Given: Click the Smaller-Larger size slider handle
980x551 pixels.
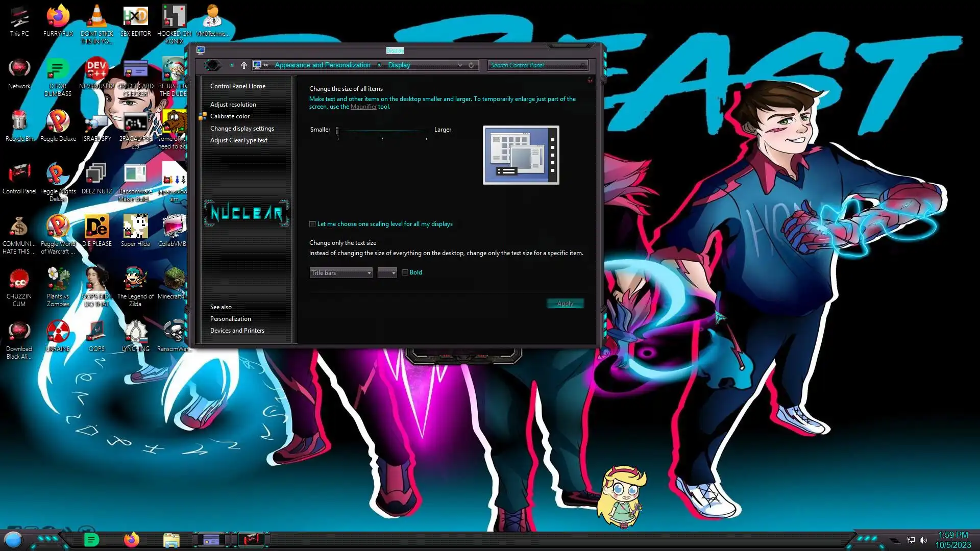Looking at the screenshot, I should 337,131.
